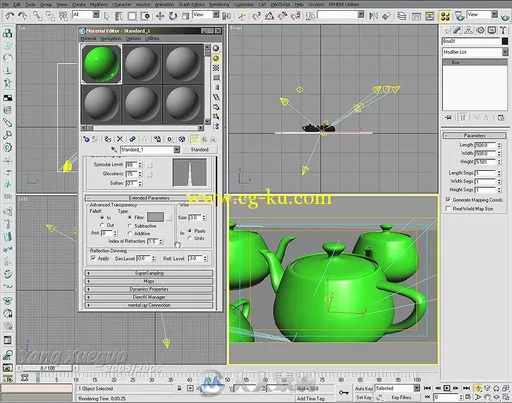This screenshot has height=403, width=512.
Task: Open the selection filter All dropdown
Action: [96, 14]
